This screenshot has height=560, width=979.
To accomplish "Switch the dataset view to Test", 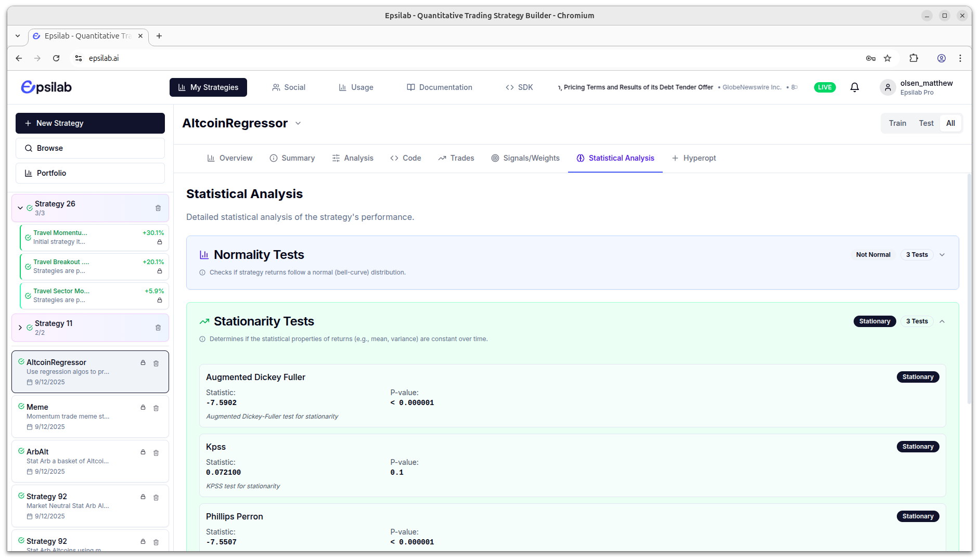I will coord(926,123).
